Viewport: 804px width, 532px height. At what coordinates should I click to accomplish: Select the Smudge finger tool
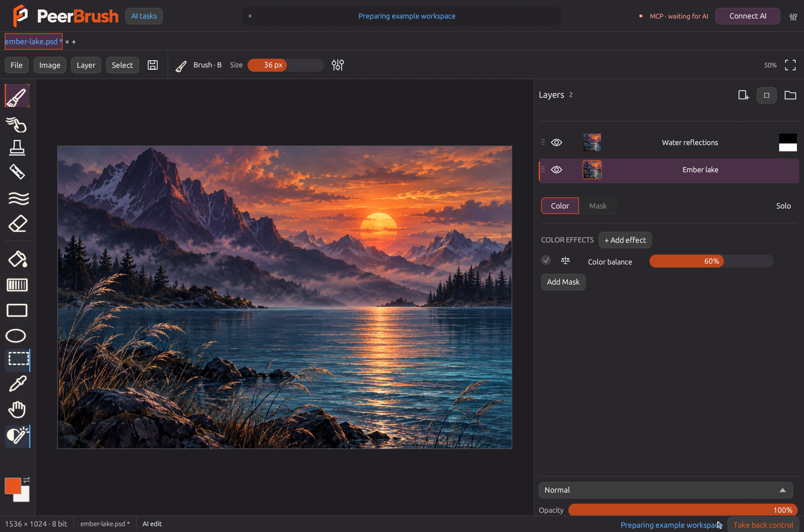tap(17, 125)
